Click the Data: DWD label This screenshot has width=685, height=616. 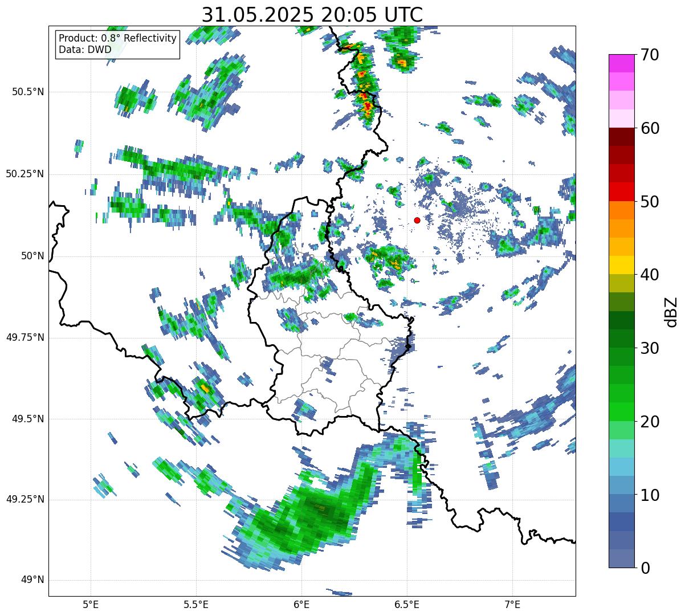pyautogui.click(x=85, y=50)
